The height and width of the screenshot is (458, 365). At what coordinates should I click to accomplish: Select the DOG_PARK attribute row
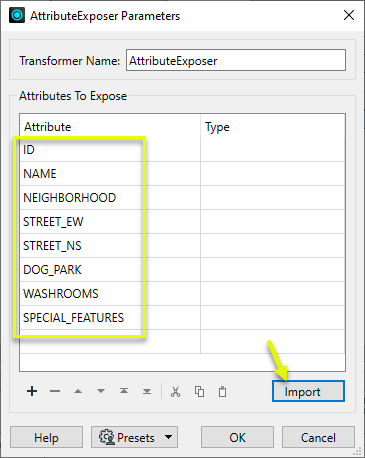[110, 270]
